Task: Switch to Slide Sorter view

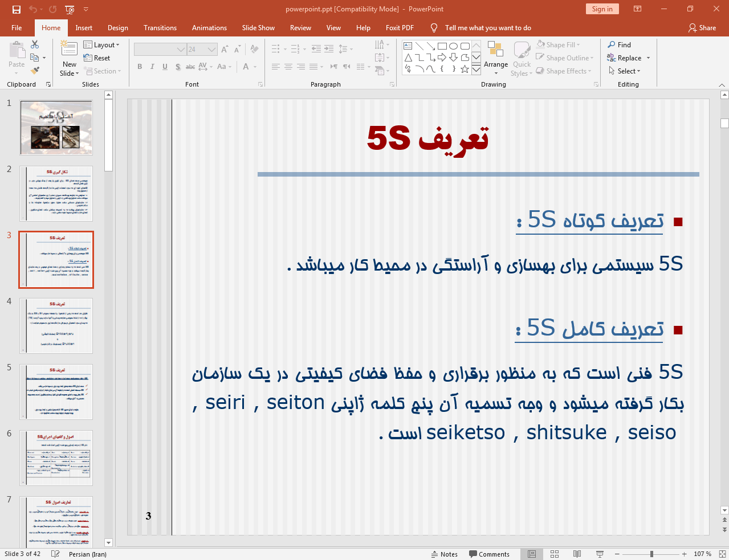Action: (x=555, y=554)
